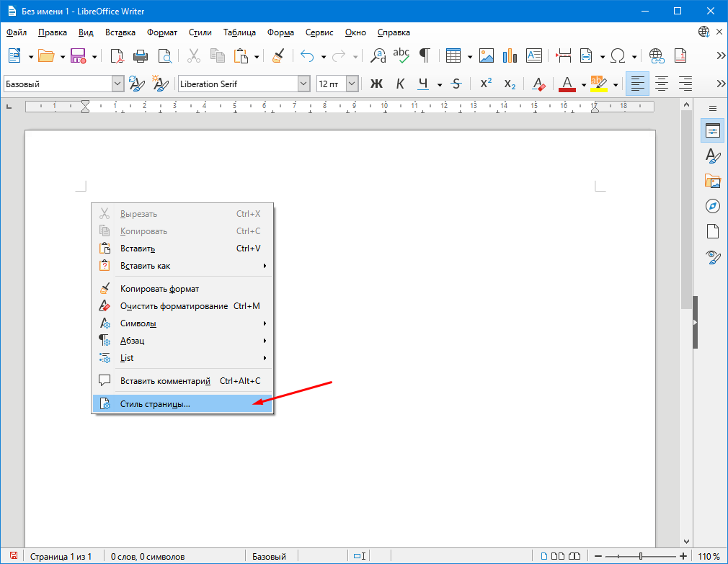Insert a field icon
Image resolution: width=728 pixels, height=564 pixels.
click(586, 56)
